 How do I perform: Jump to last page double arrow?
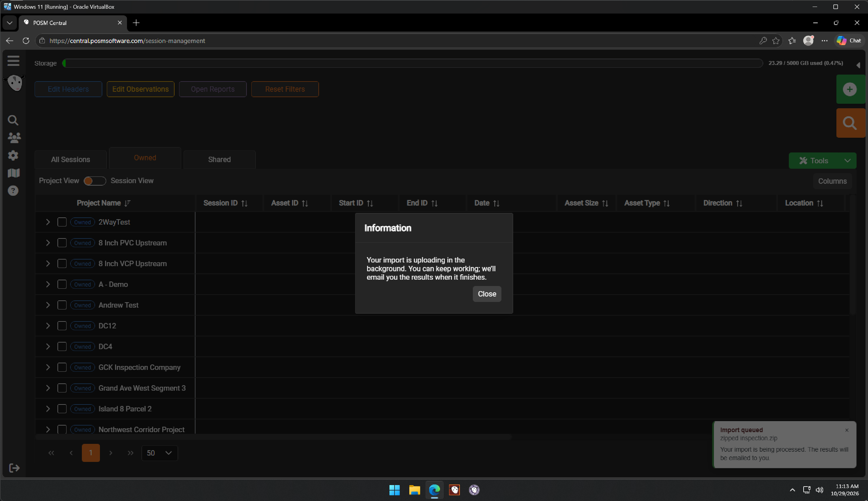coord(131,453)
